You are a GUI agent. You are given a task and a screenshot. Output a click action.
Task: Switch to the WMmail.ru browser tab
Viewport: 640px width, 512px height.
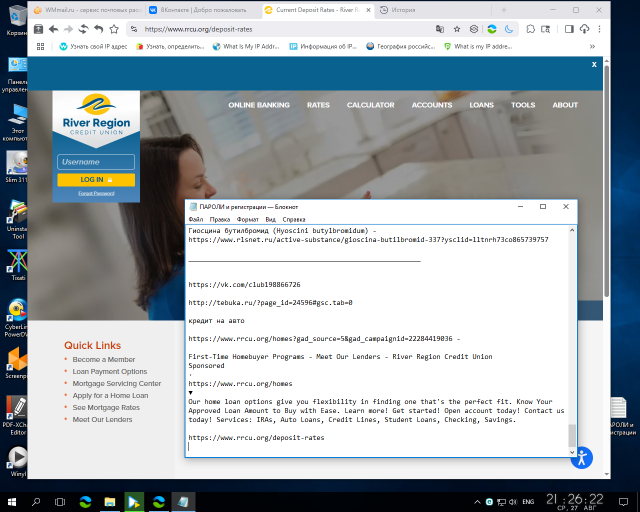[x=87, y=10]
